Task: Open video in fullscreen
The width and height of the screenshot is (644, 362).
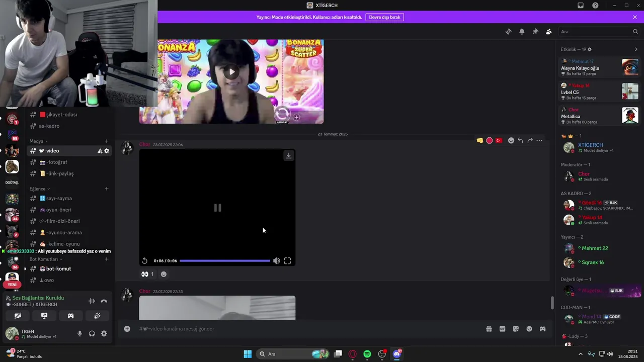Action: pos(287,260)
